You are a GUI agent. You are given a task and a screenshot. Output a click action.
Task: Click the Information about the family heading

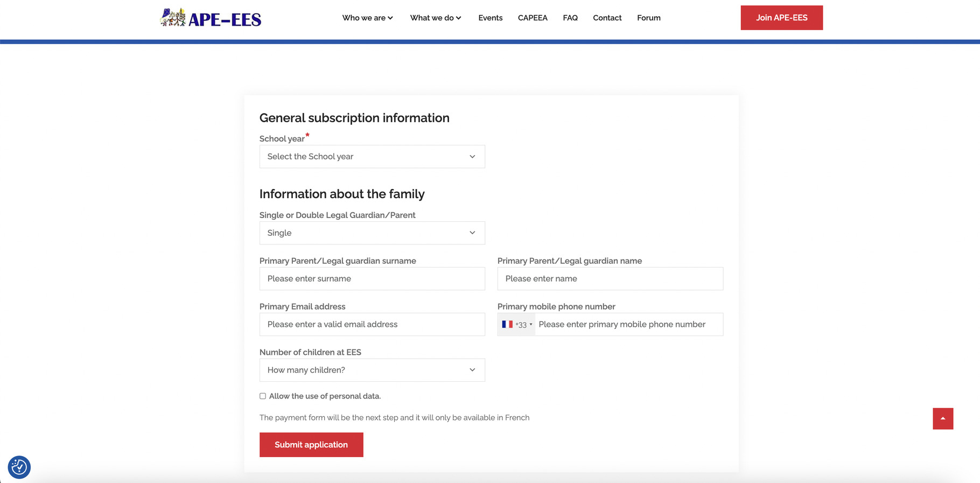[342, 194]
